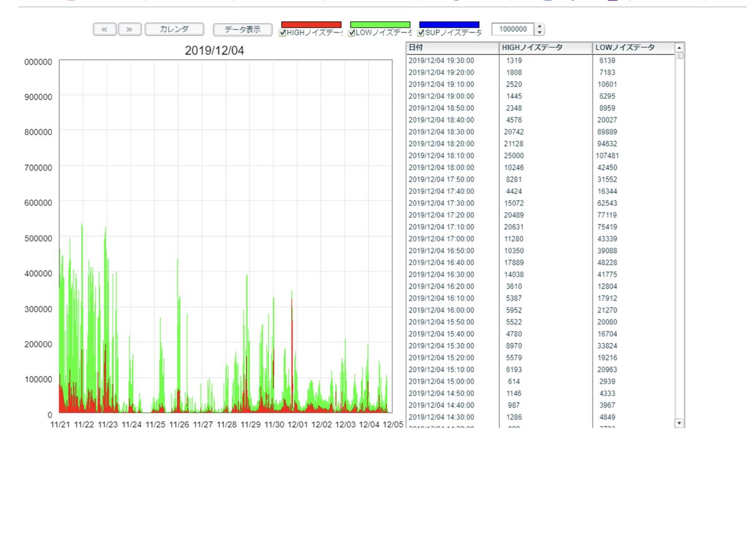Select row 2019/12/04 15:20:00
The height and width of the screenshot is (560, 747).
(x=540, y=357)
